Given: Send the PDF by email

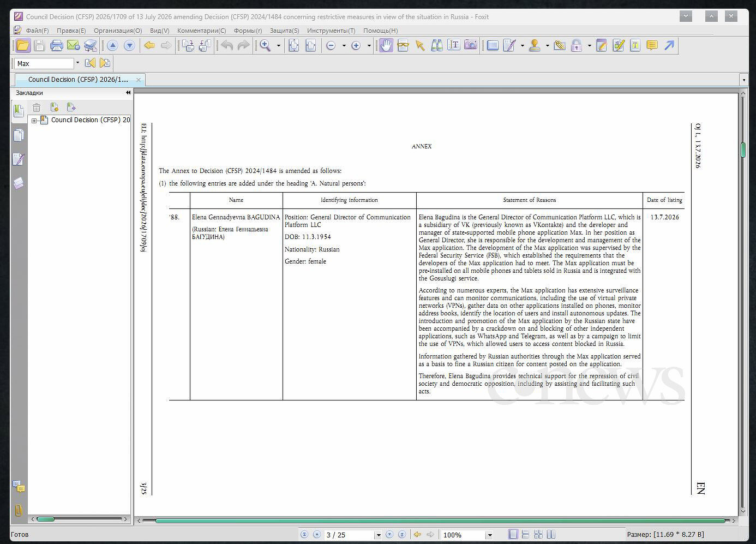Looking at the screenshot, I should tap(73, 46).
